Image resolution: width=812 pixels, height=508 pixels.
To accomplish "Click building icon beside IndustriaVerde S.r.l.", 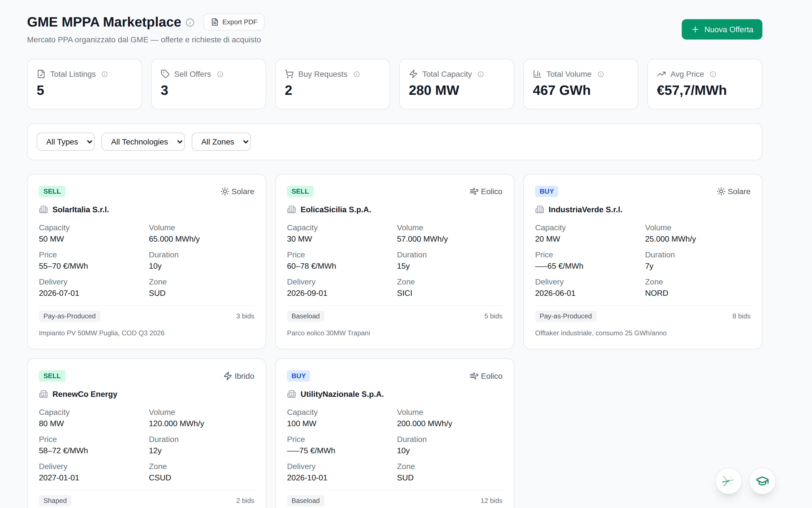I will tap(540, 210).
